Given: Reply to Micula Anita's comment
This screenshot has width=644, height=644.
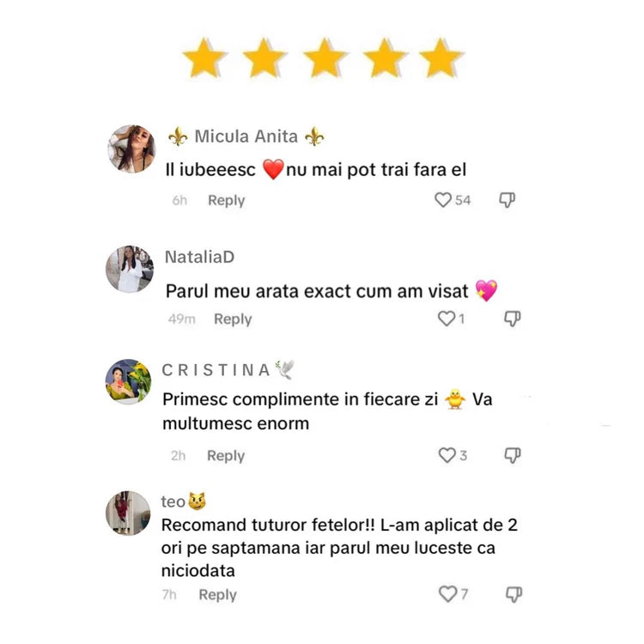Looking at the screenshot, I should [227, 200].
